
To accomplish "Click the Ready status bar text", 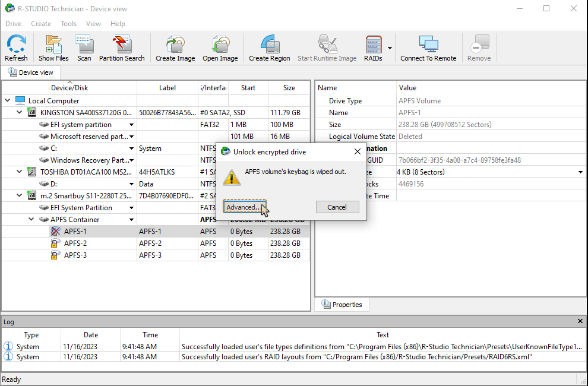I will click(x=11, y=379).
